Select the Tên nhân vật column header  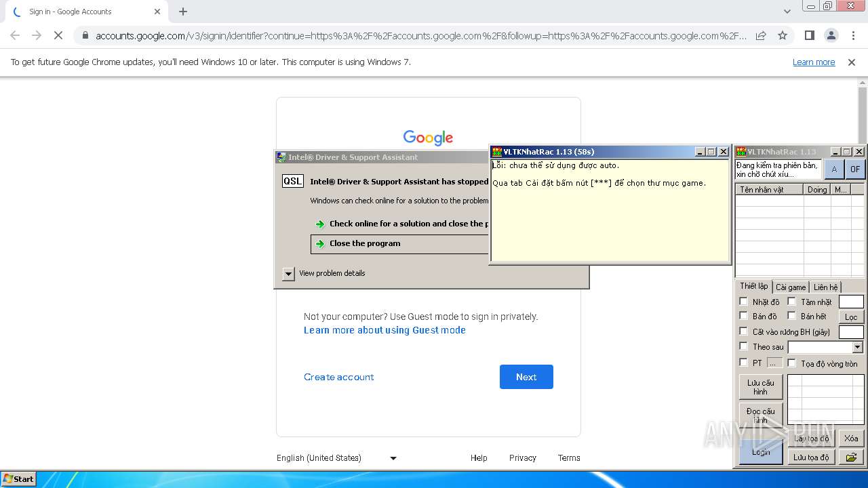pyautogui.click(x=770, y=190)
